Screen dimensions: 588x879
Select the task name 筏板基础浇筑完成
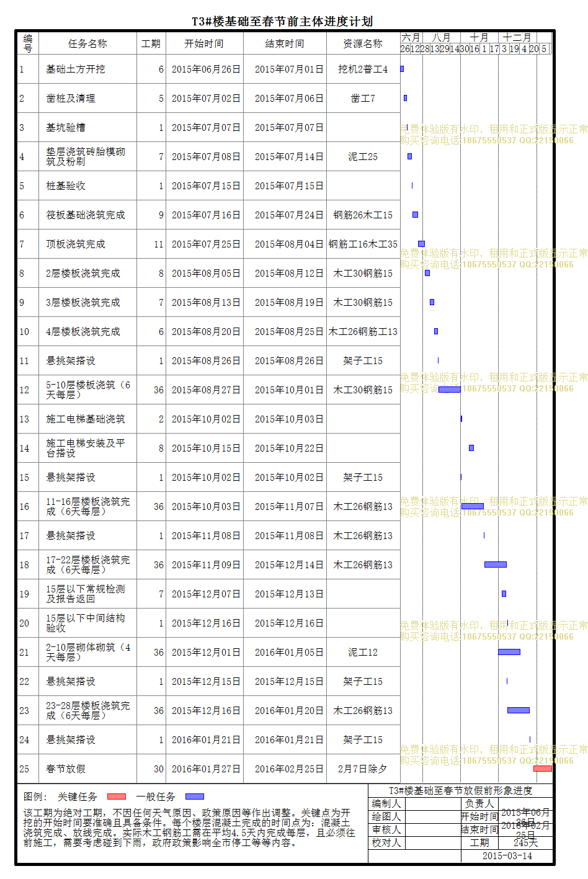click(86, 215)
